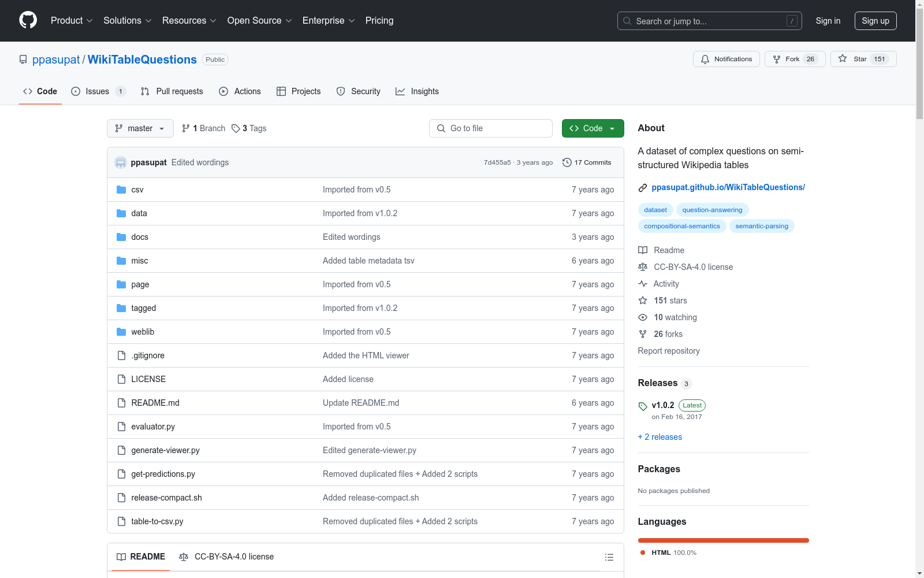Select the CC-BY-SA-4.0 license tab below files
Screen dimensions: 924x578
[226, 557]
